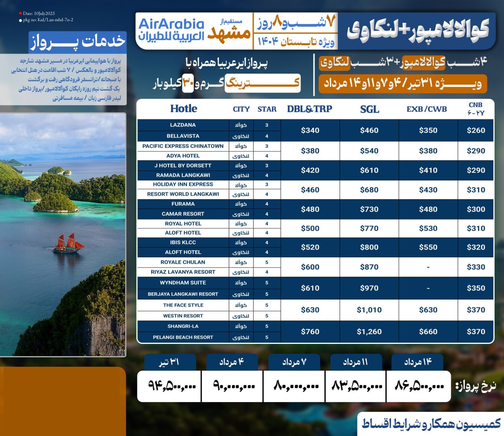
Task: Click 'RESORT WORLD LANGKAWI' hotel name
Action: (183, 194)
